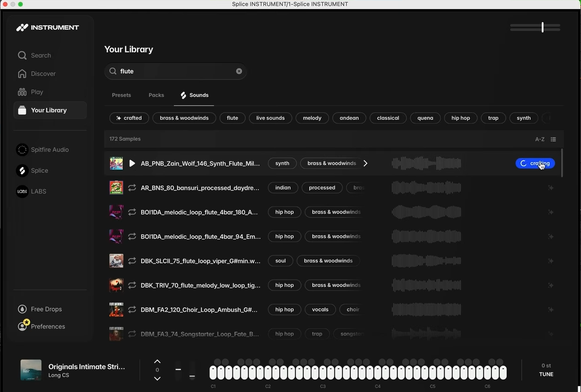581x392 pixels.
Task: Open Preferences
Action: (x=42, y=326)
